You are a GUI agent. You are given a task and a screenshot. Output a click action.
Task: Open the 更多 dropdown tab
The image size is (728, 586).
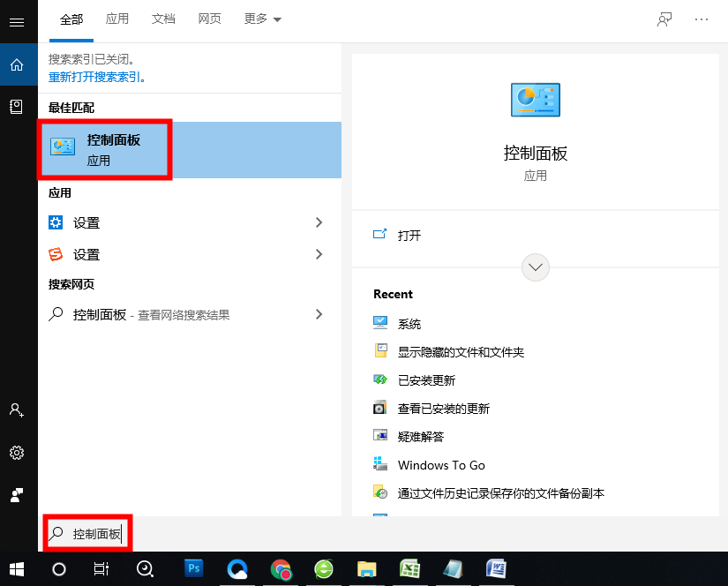click(x=262, y=19)
